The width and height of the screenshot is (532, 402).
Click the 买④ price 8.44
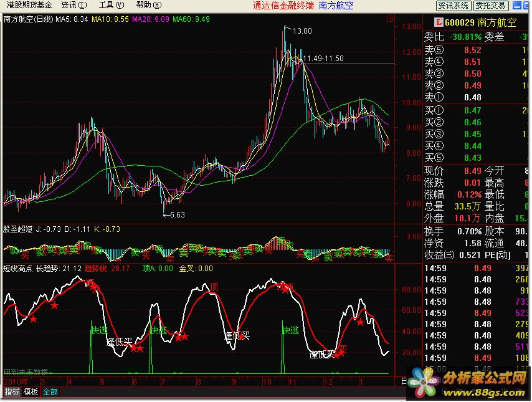click(473, 146)
